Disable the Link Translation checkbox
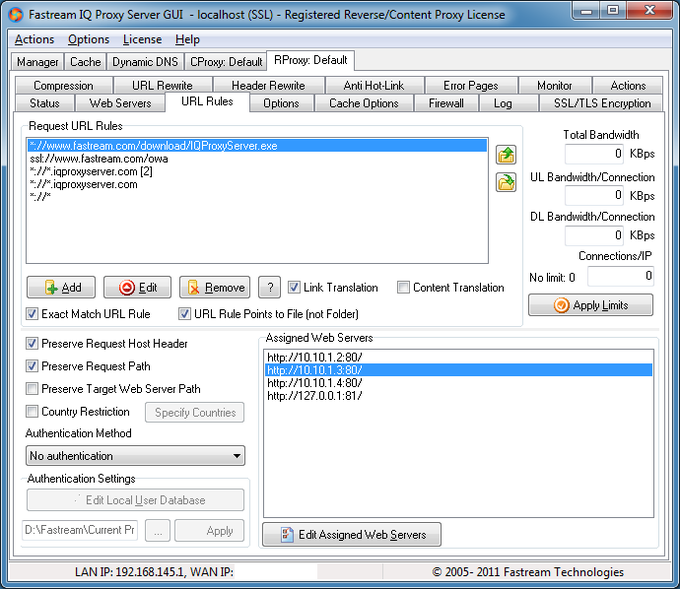The image size is (680, 589). (294, 287)
